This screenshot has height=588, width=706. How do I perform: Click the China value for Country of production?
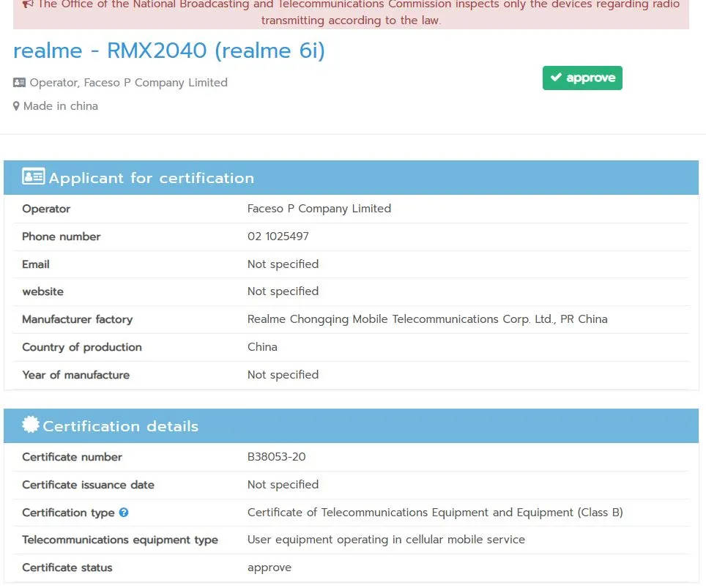point(262,347)
